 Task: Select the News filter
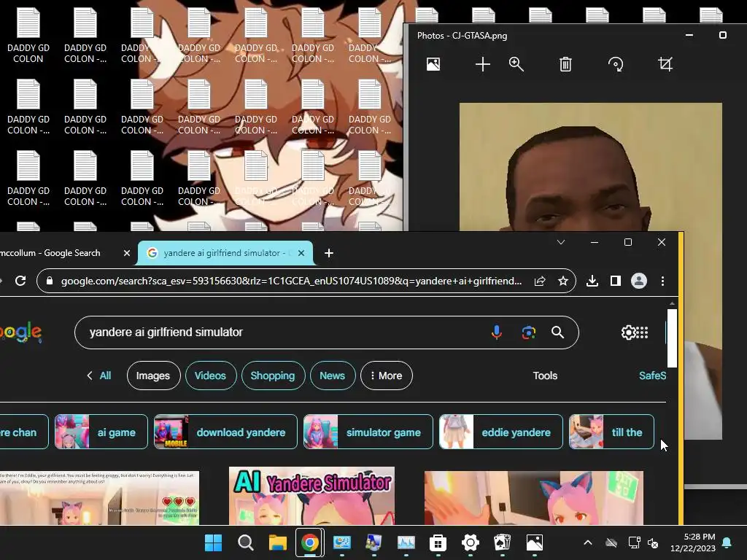(333, 376)
